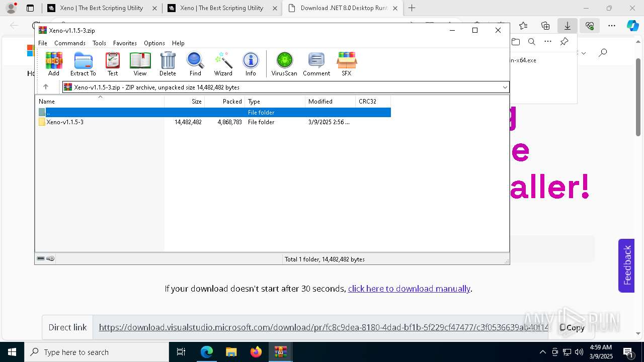Select the Xeno-v1.1.5-3 folder row
Screen dimensions: 644x362
pyautogui.click(x=214, y=122)
